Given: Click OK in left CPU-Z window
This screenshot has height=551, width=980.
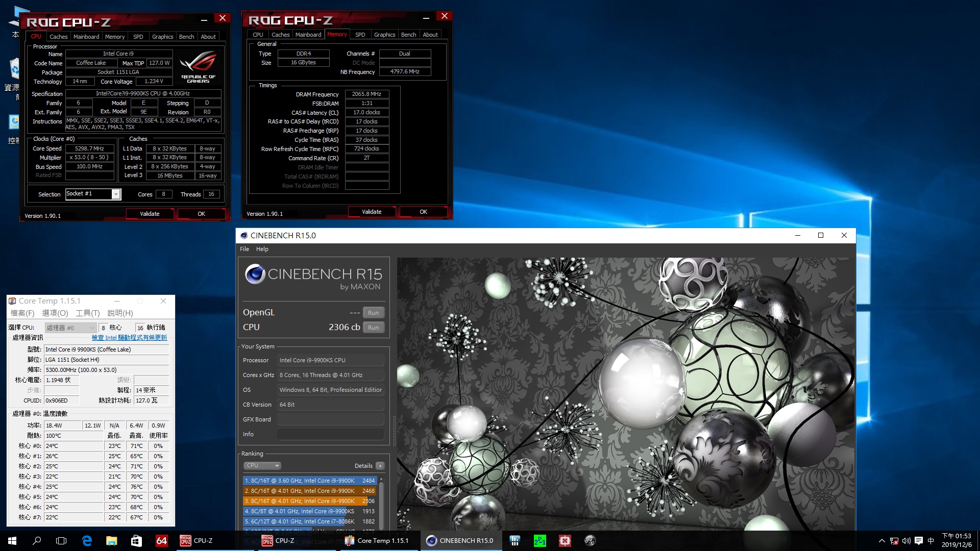Looking at the screenshot, I should click(x=201, y=214).
